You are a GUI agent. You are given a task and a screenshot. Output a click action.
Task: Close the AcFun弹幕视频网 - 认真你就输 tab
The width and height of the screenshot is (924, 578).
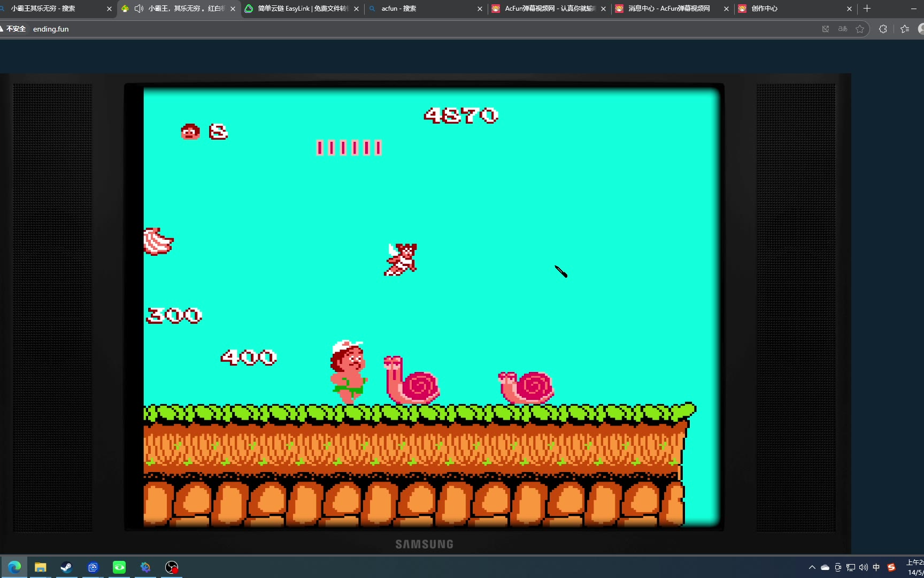click(x=603, y=9)
